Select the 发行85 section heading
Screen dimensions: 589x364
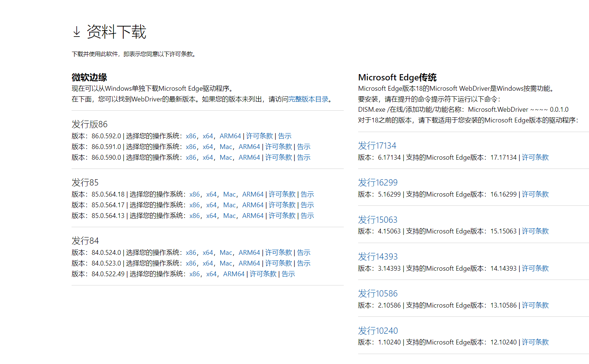[x=85, y=183]
